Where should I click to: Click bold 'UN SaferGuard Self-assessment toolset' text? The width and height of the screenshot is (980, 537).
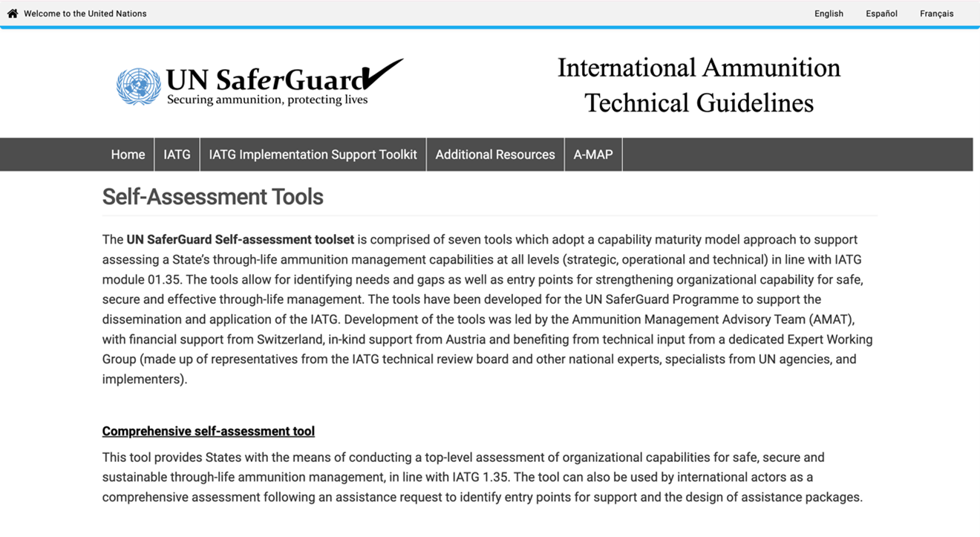pyautogui.click(x=240, y=240)
